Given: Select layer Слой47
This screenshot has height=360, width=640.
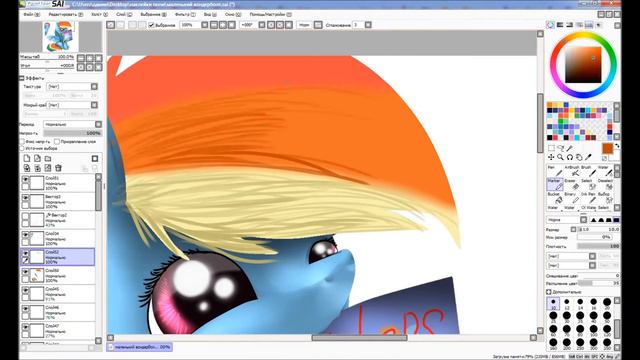Looking at the screenshot, I should pos(58,331).
